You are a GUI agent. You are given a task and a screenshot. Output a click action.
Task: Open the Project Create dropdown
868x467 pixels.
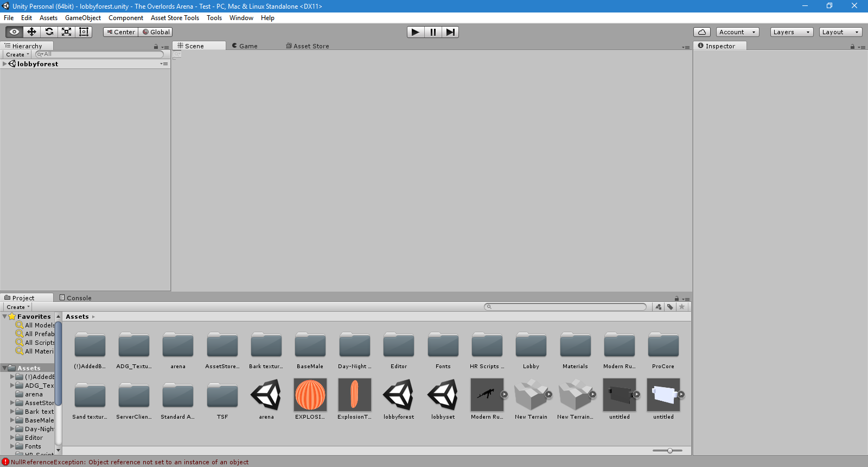pos(18,307)
